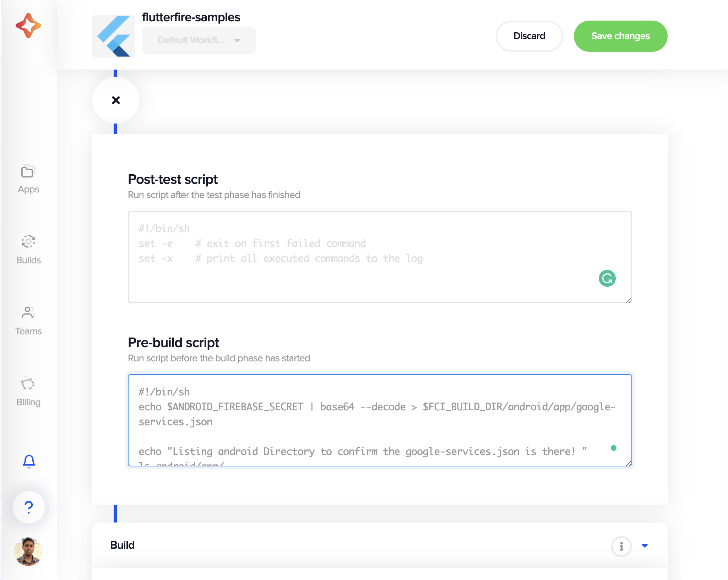Click the flutterfire-samples Flutter app icon

(113, 36)
